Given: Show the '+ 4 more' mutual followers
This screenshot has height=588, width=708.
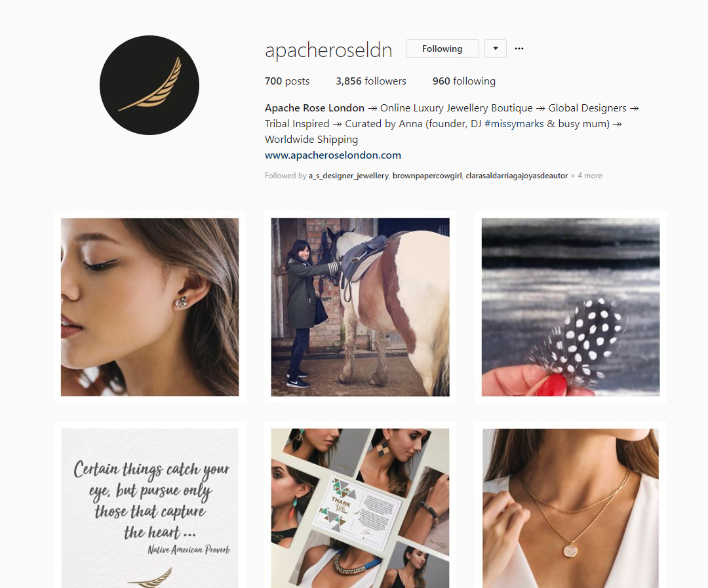Looking at the screenshot, I should pyautogui.click(x=587, y=176).
